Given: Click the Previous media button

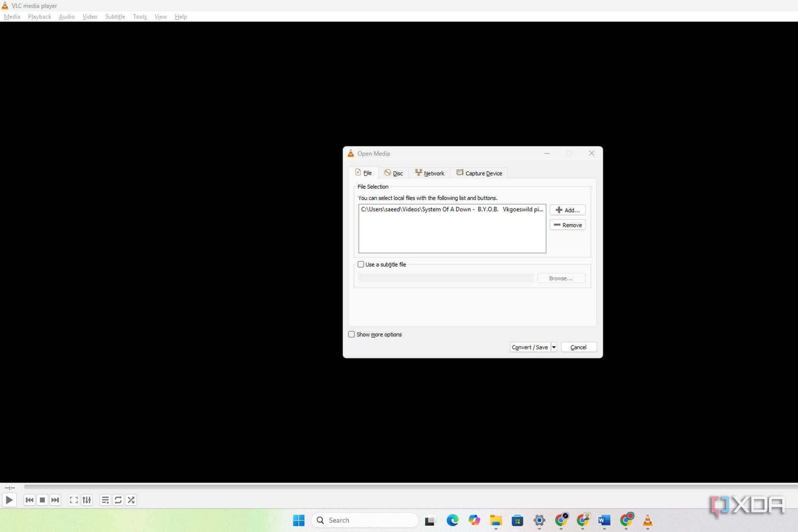Looking at the screenshot, I should click(x=29, y=500).
